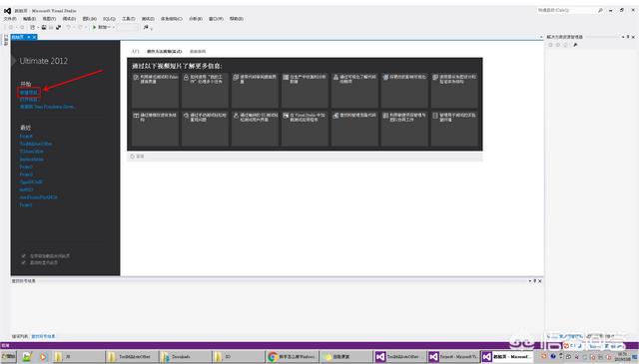Open the Solution Explorer window position dropdown
The height and width of the screenshot is (364, 639).
click(x=623, y=37)
